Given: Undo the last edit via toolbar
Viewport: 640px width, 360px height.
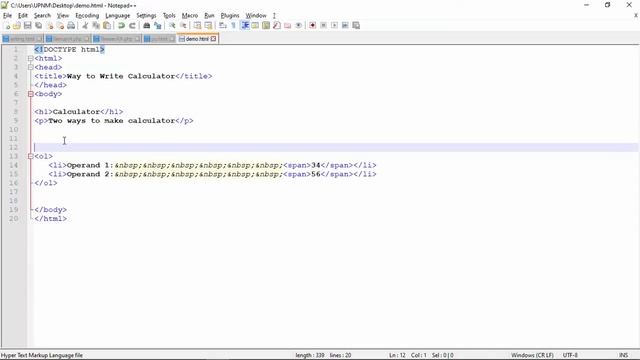Looking at the screenshot, I should pos(121,25).
